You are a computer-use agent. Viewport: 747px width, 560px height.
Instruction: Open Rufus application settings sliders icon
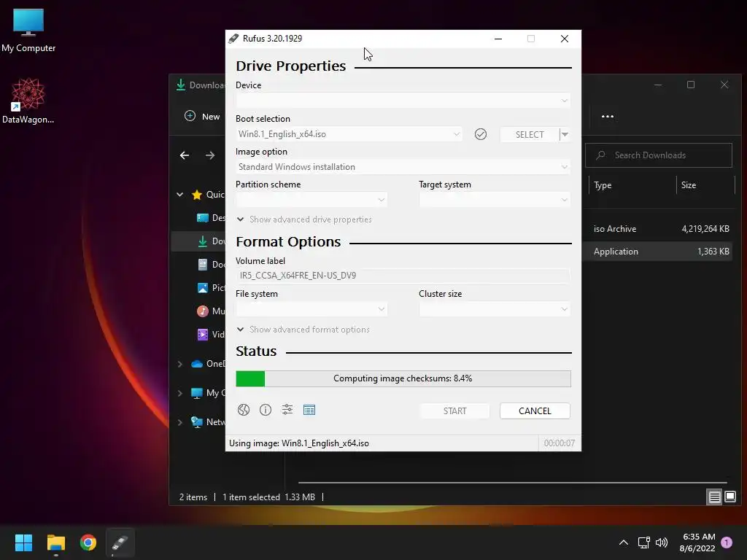287,410
